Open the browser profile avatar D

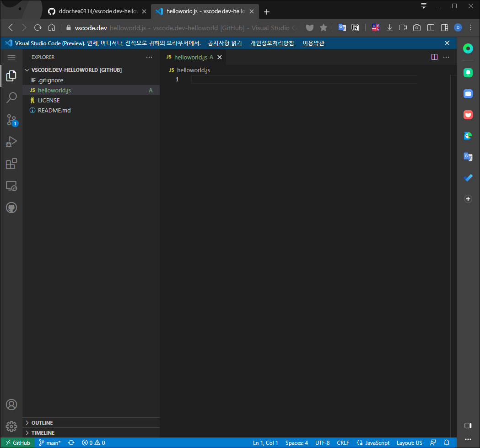click(x=458, y=28)
